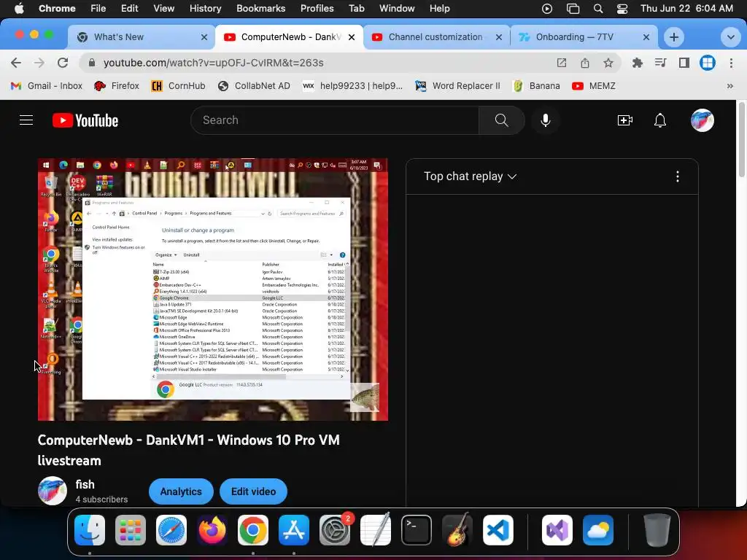Open Chrome's three-dot menu

click(x=731, y=63)
